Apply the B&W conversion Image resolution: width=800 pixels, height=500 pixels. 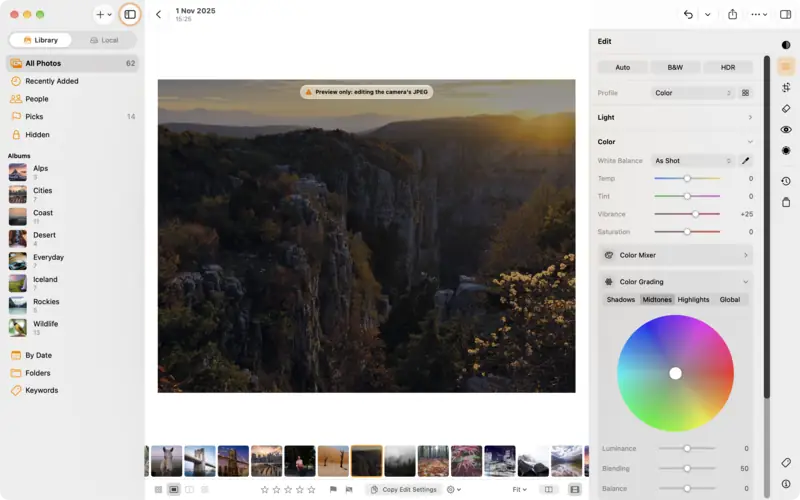click(x=675, y=67)
